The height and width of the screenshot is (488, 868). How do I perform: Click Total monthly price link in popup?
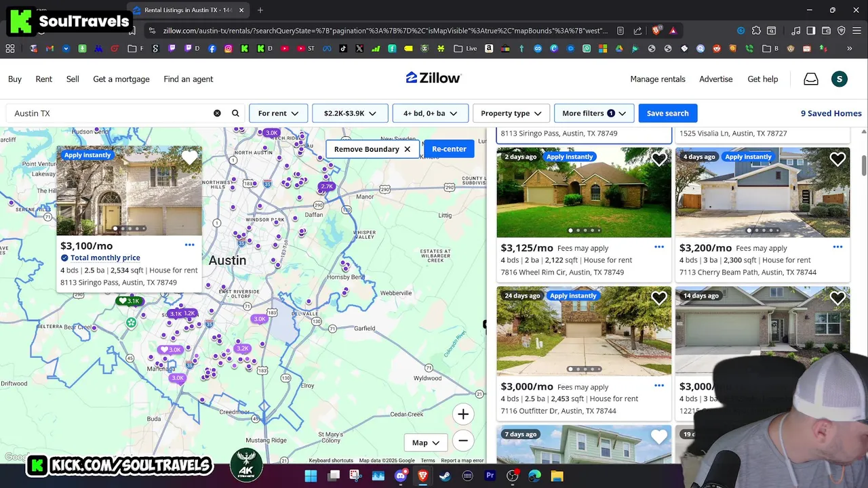coord(105,258)
